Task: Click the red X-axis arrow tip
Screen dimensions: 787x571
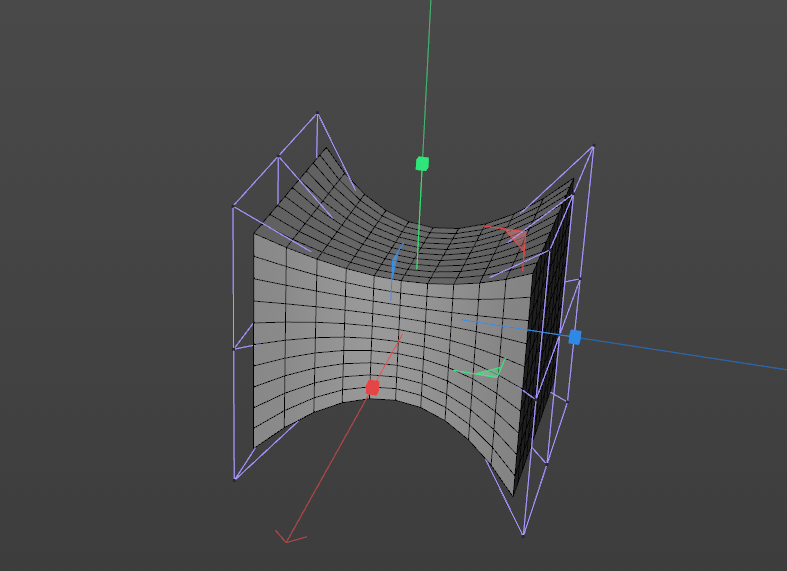Action: [289, 538]
